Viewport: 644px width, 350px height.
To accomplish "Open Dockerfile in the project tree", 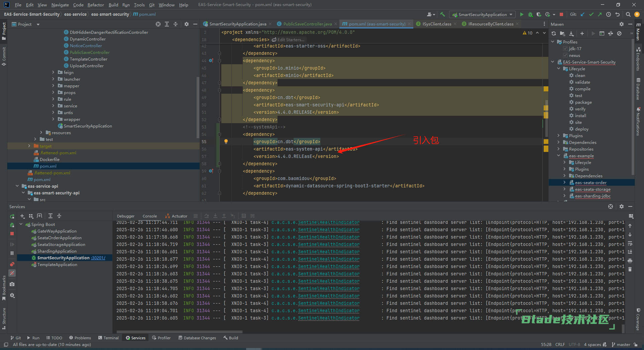I will click(49, 159).
